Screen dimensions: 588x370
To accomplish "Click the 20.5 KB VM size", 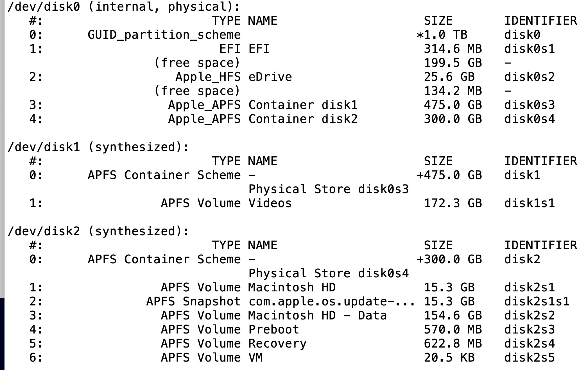I will pos(449,358).
